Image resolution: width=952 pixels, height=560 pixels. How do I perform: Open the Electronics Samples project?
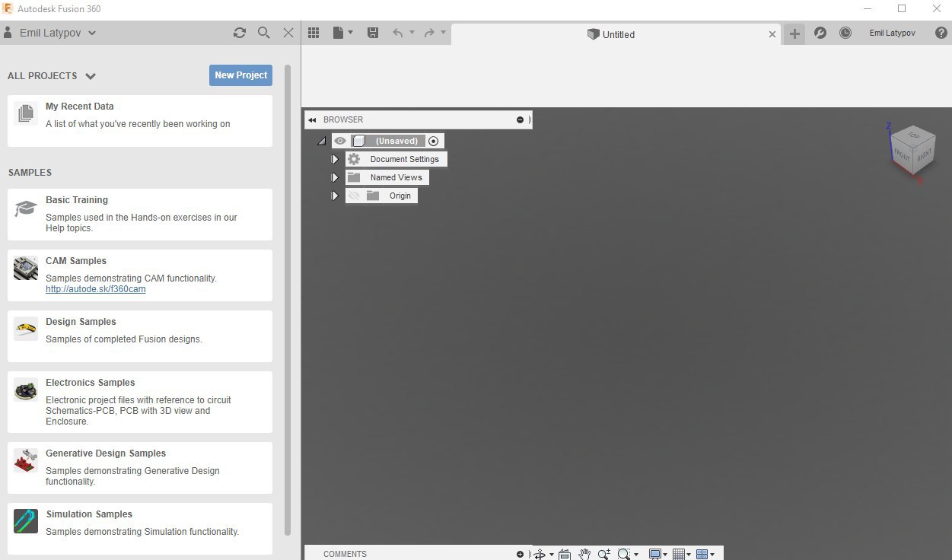pos(140,402)
